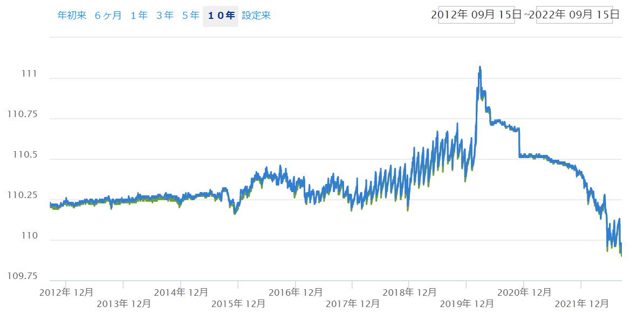Click y-axis label 110
Screen dimensions: 644x320
[30, 236]
